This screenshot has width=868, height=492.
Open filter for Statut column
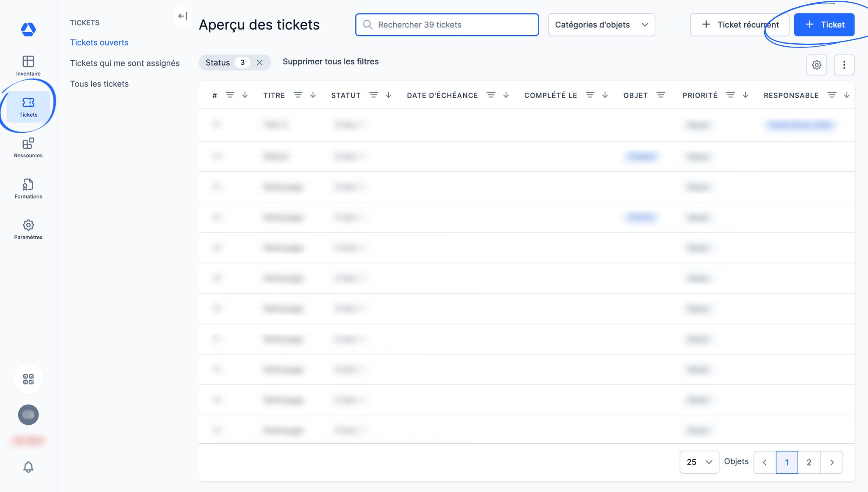[x=373, y=95]
